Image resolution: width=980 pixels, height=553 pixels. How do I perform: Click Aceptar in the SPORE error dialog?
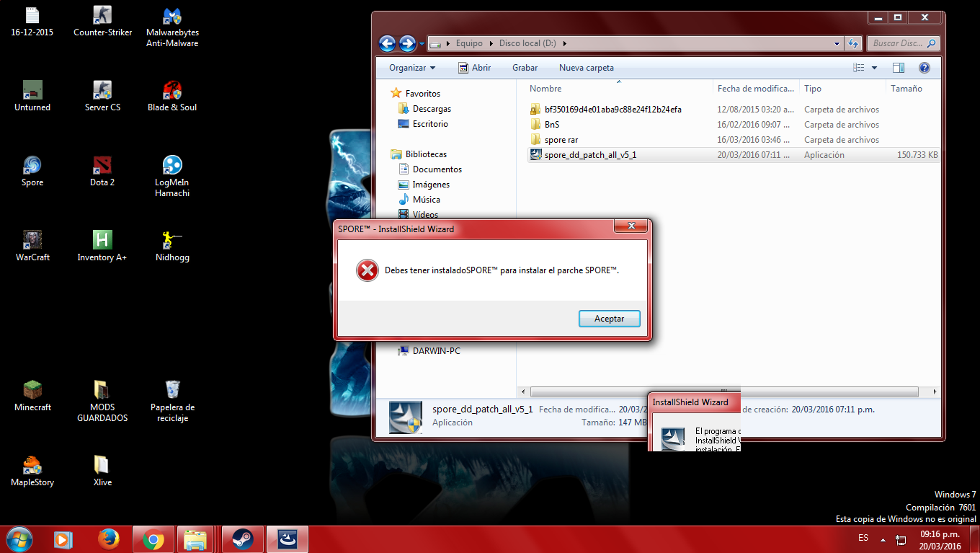click(x=609, y=319)
